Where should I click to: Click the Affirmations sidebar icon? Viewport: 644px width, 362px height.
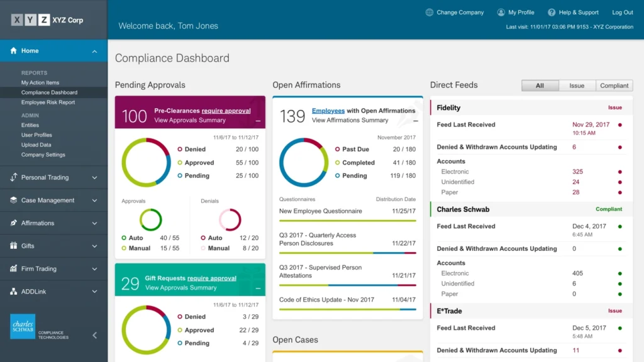[x=14, y=223]
